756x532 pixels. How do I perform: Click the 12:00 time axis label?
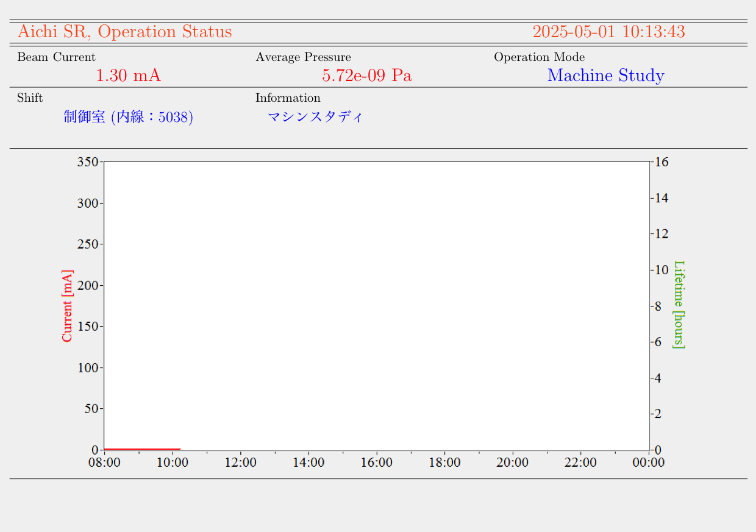tap(241, 463)
